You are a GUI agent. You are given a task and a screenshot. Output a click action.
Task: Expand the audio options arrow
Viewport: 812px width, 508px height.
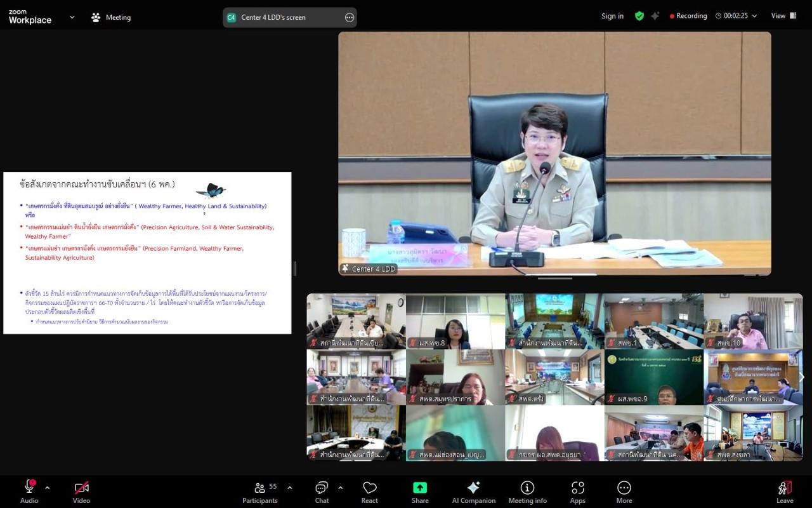point(47,488)
